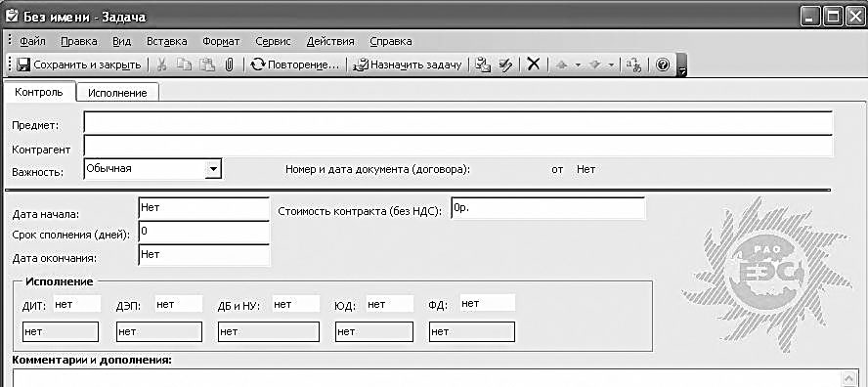Click the Дата окончания field
Viewport: 868px width, 387px height.
point(203,255)
